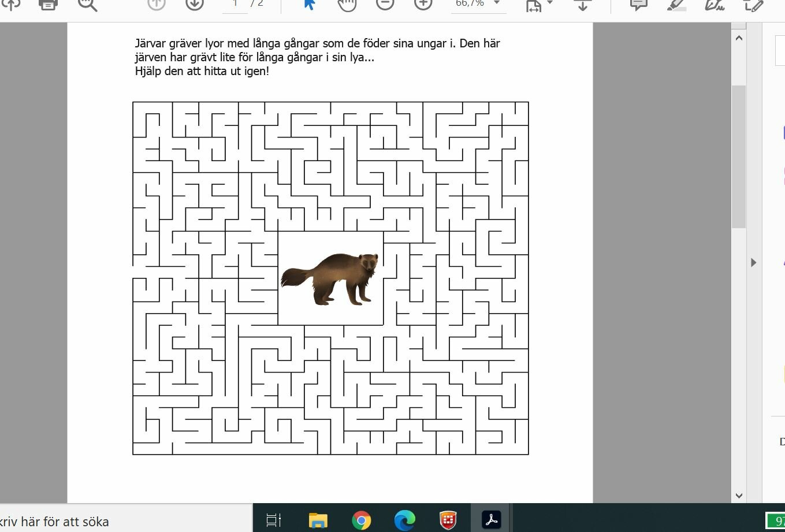Print the document with the printer icon
The image size is (785, 532).
(49, 4)
